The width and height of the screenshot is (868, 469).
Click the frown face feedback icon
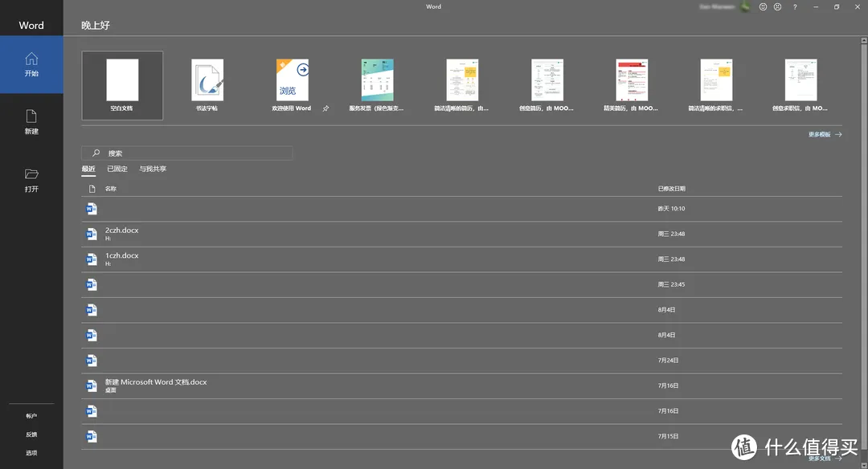click(x=777, y=6)
